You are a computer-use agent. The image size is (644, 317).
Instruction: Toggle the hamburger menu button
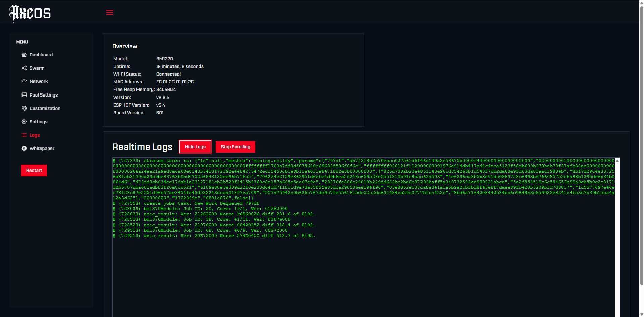(x=110, y=12)
